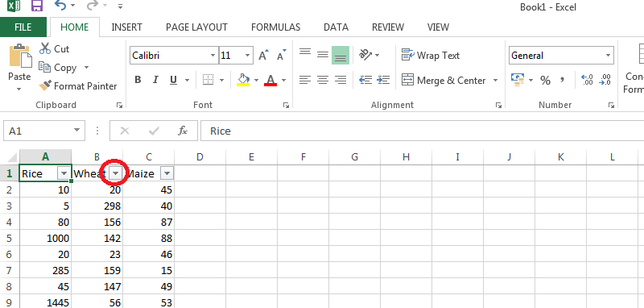This screenshot has height=308, width=644.
Task: Open the FILE tab
Action: click(23, 27)
